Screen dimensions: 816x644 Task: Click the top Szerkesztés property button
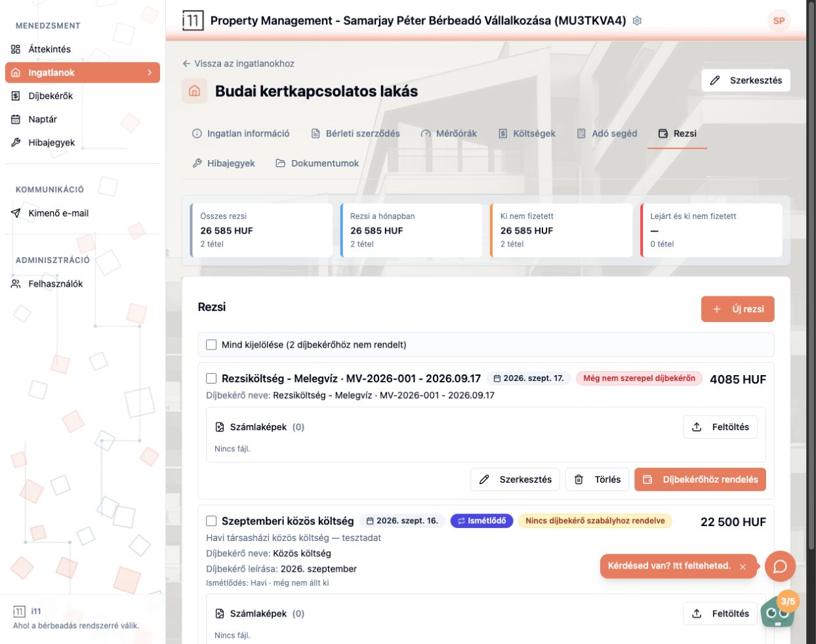click(x=746, y=81)
